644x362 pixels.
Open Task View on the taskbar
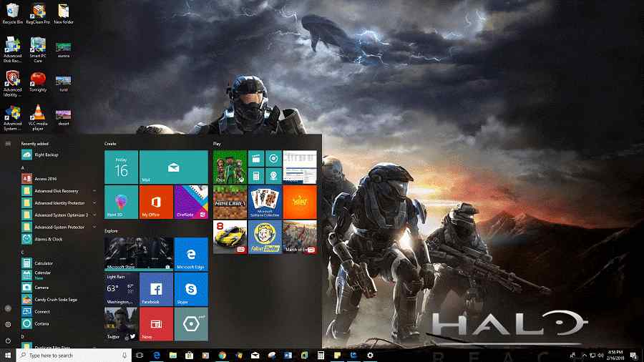tap(140, 356)
